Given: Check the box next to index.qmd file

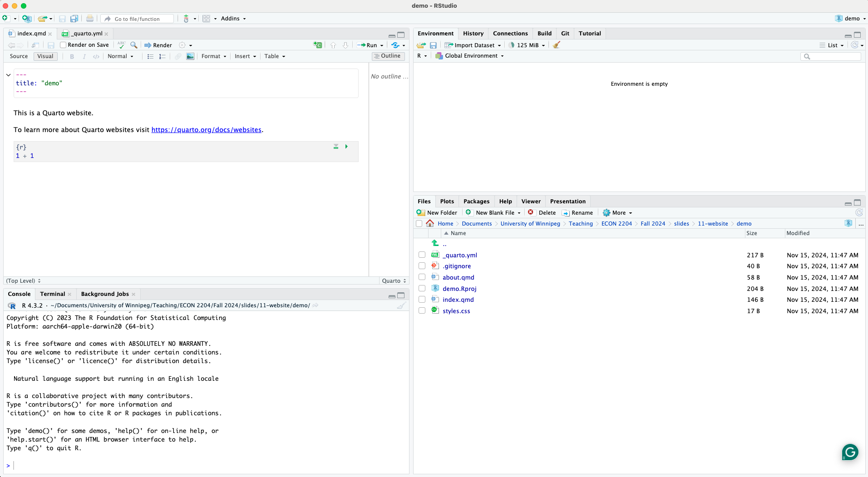Looking at the screenshot, I should point(422,300).
